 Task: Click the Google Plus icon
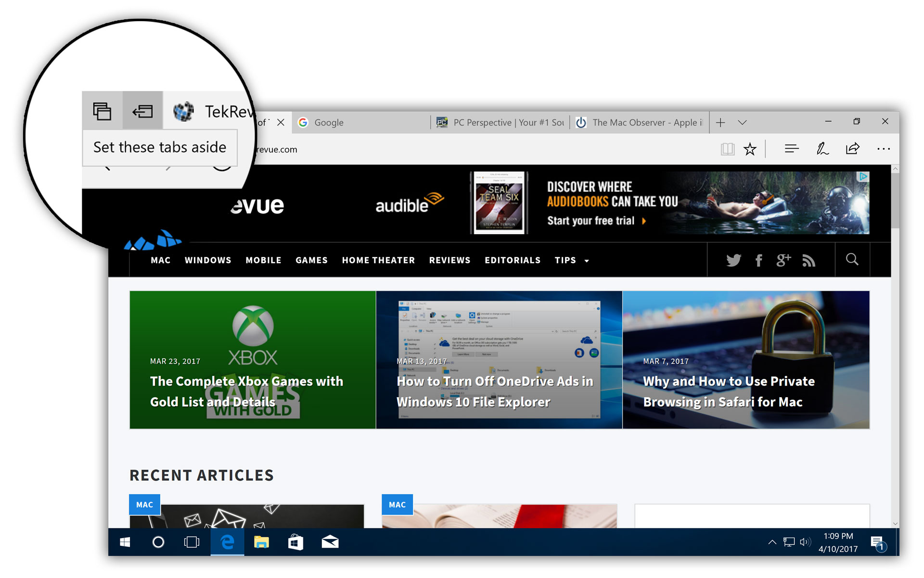783,260
